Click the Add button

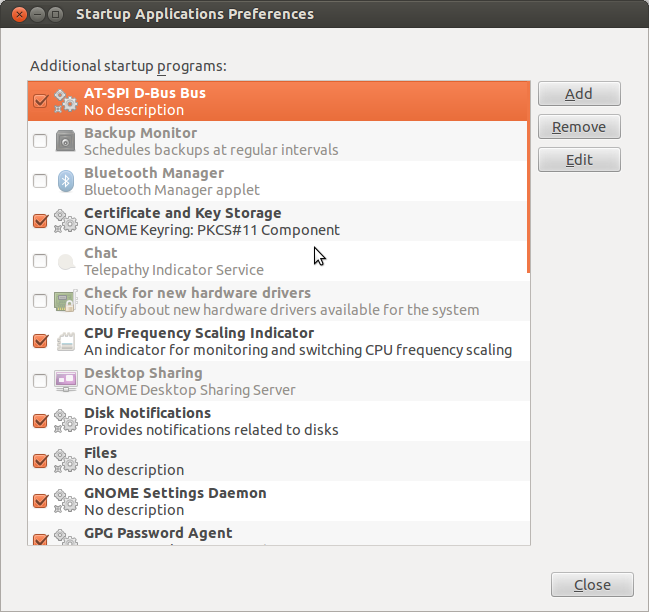(x=579, y=94)
